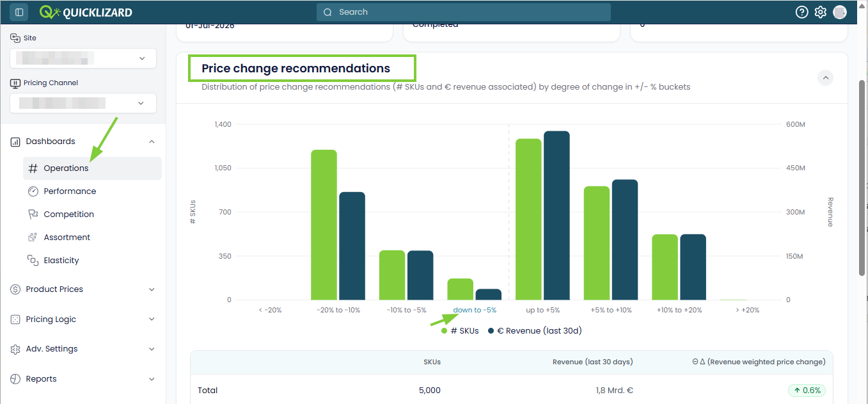The image size is (868, 404).
Task: Click the Operations hash icon
Action: click(x=33, y=168)
